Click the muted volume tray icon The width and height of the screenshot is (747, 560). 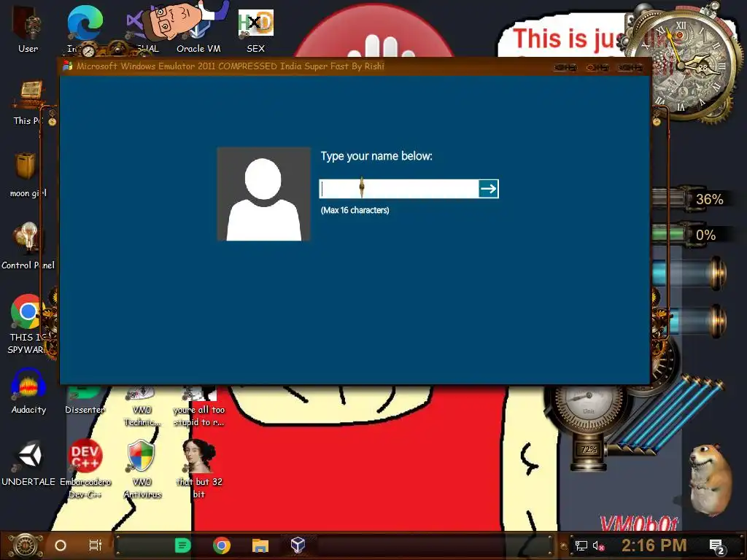pos(598,545)
